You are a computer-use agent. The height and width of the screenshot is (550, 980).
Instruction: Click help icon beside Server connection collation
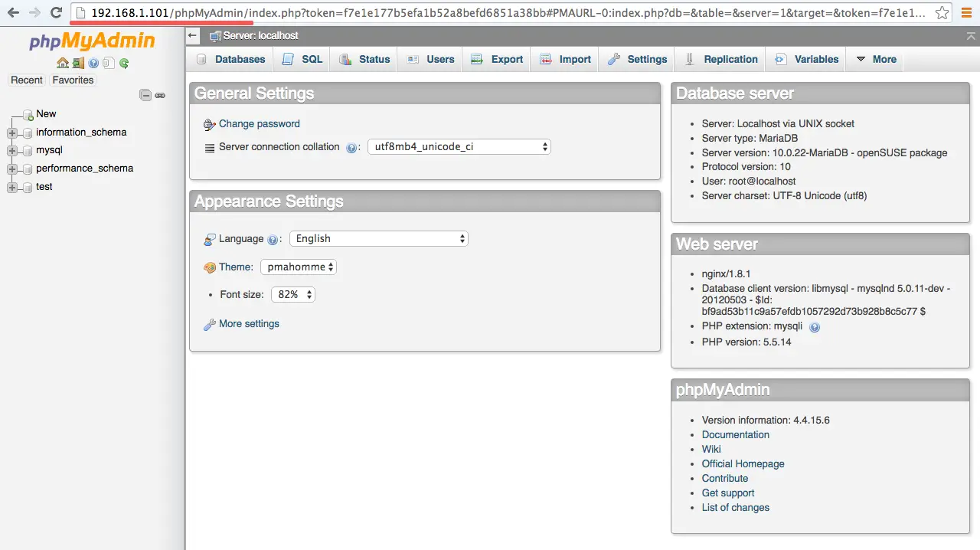[x=352, y=148]
